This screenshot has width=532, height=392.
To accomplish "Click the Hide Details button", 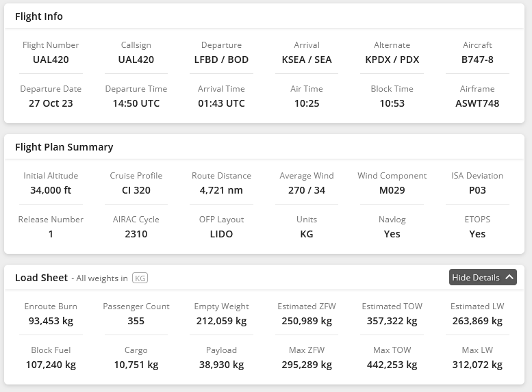I will 476,277.
